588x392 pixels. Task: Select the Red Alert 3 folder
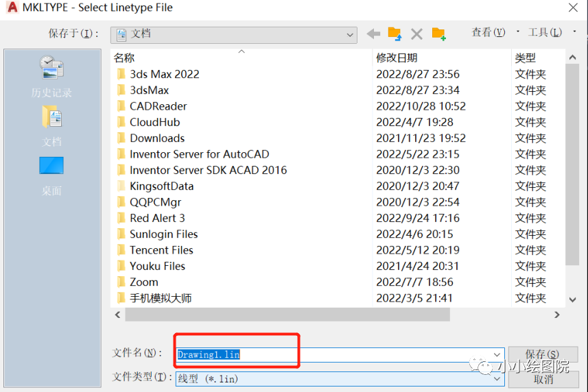click(157, 218)
